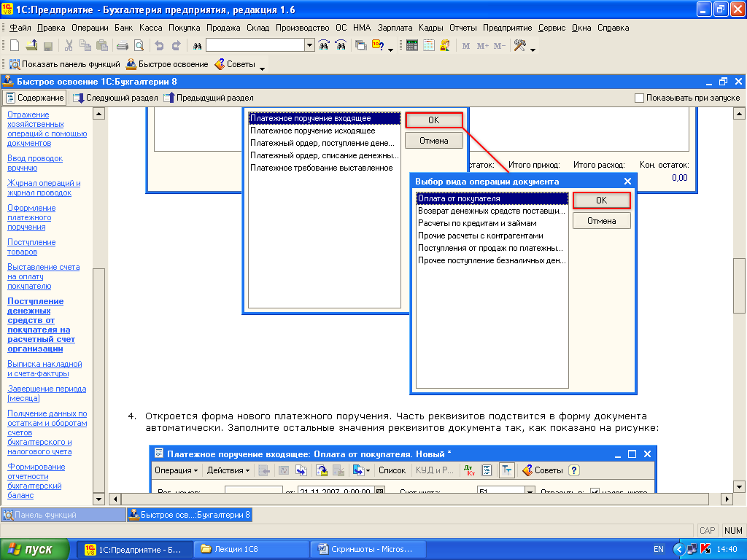Click inside the toolbar search input field
This screenshot has height=560, width=747.
[255, 46]
